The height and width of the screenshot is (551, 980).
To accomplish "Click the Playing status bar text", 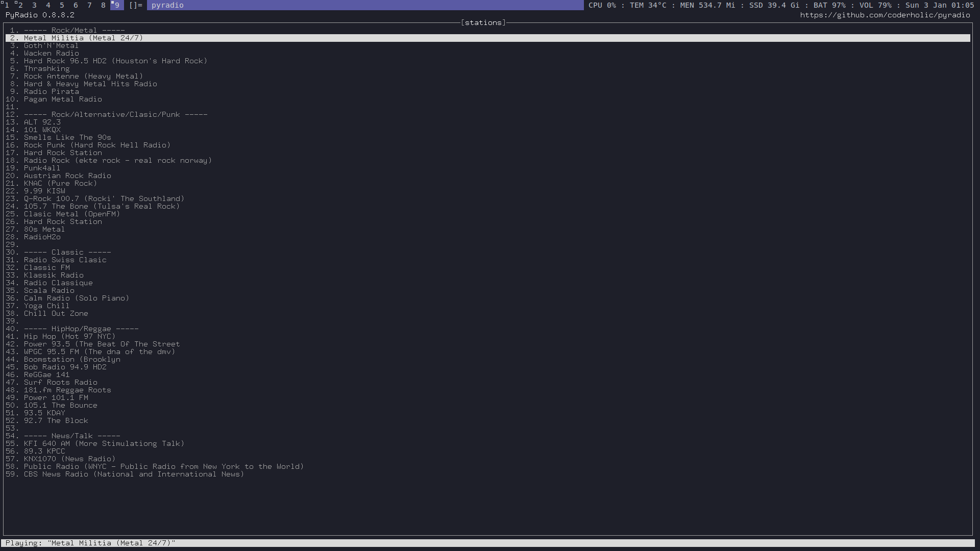I will [90, 543].
